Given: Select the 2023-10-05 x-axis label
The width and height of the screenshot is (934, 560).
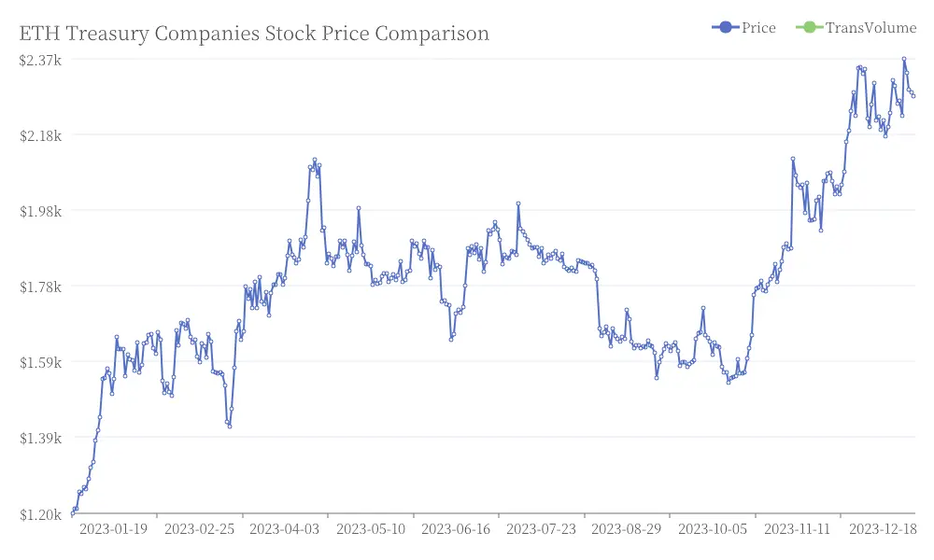Looking at the screenshot, I should (x=713, y=528).
